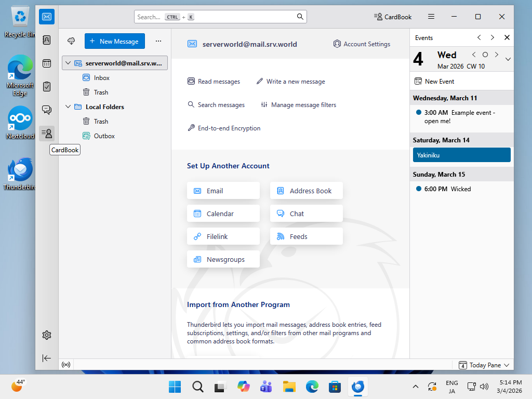Click the taskbar volume icon
The width and height of the screenshot is (532, 399).
tap(484, 387)
